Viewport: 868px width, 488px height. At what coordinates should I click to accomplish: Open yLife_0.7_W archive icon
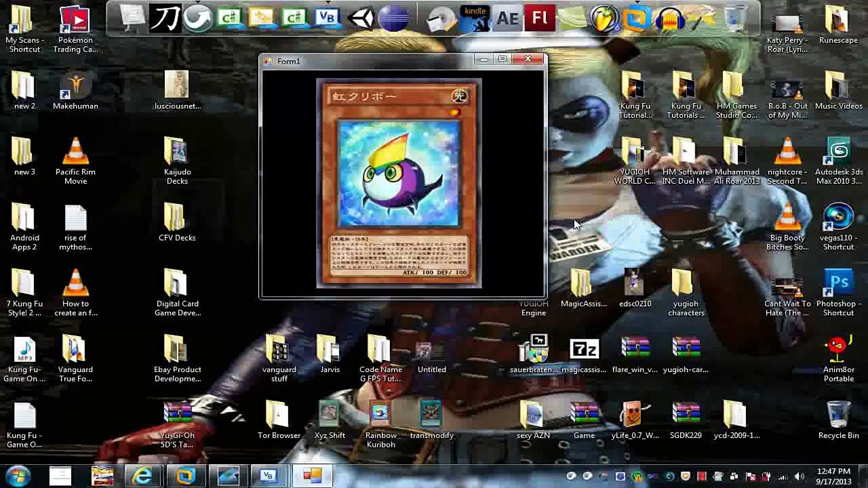pos(635,420)
